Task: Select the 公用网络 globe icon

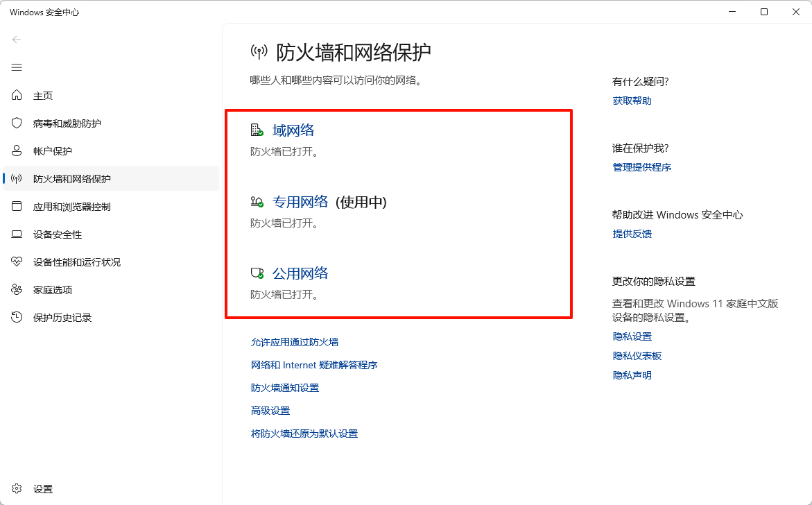Action: (257, 273)
